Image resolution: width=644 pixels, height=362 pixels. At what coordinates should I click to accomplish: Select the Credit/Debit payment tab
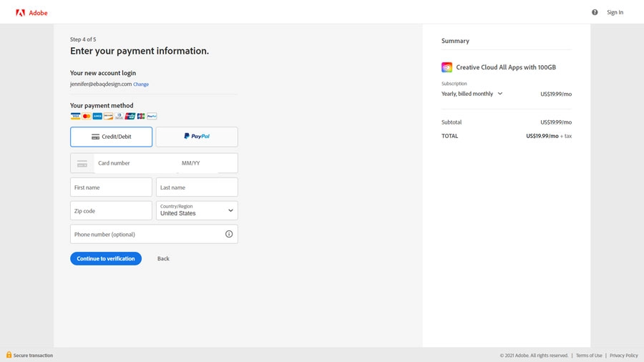112,137
